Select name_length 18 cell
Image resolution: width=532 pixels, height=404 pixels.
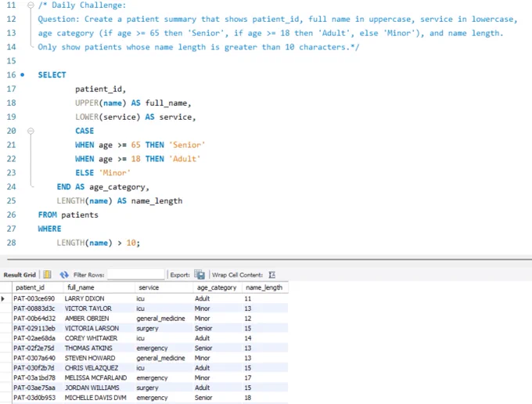[248, 398]
